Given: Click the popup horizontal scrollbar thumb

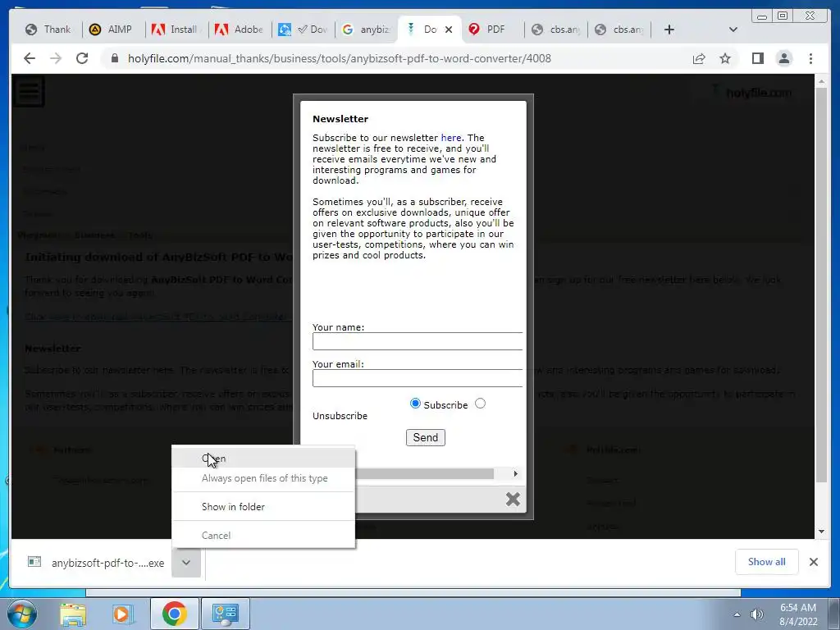Looking at the screenshot, I should pos(424,473).
